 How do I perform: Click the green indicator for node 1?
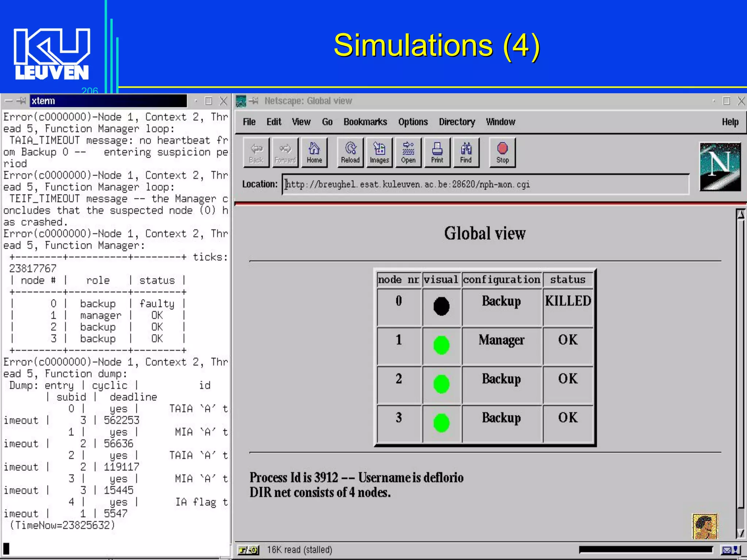click(x=441, y=345)
